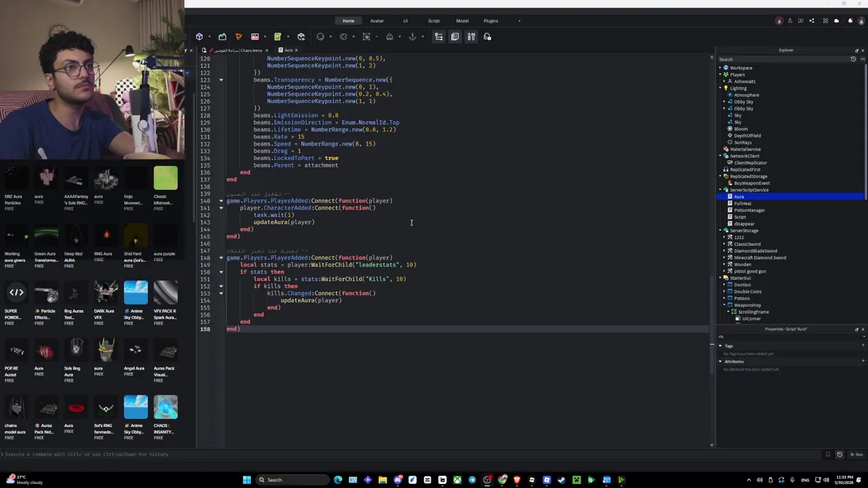Close the Aura script tab
This screenshot has width=868, height=488.
tap(296, 50)
